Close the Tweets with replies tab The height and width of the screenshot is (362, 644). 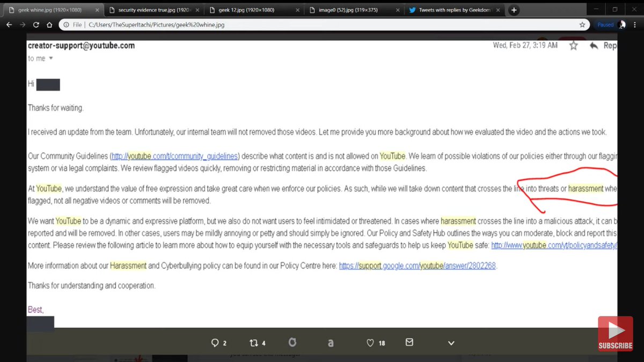[497, 10]
